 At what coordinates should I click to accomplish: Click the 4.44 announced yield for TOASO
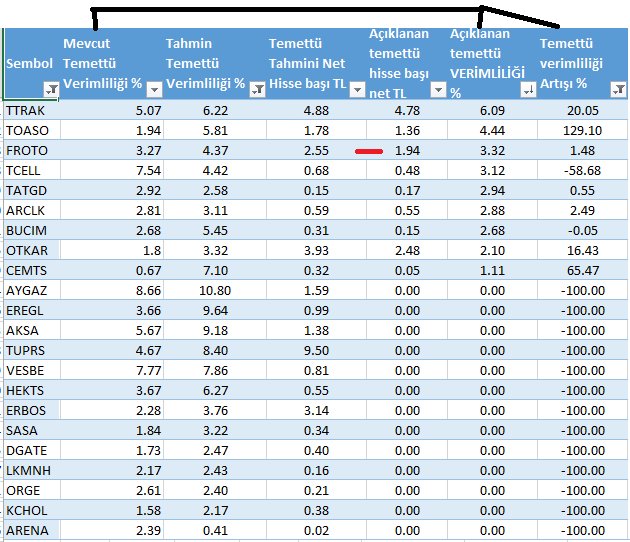click(492, 131)
